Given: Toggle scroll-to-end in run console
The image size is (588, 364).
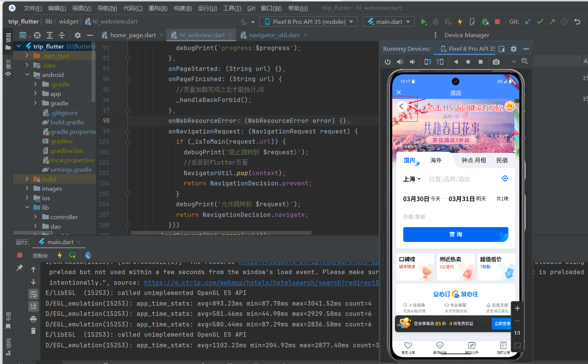Looking at the screenshot, I should click(33, 306).
